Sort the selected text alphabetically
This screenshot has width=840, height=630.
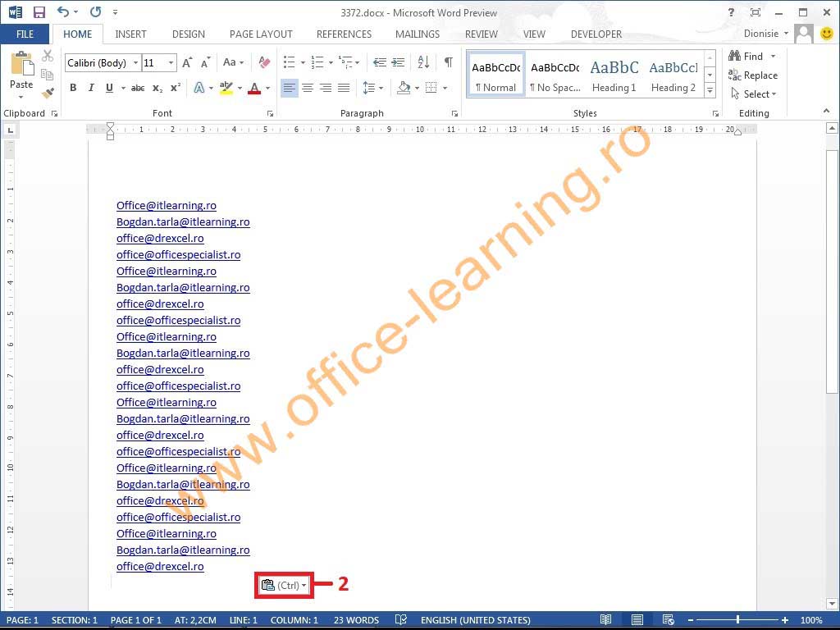pyautogui.click(x=423, y=62)
